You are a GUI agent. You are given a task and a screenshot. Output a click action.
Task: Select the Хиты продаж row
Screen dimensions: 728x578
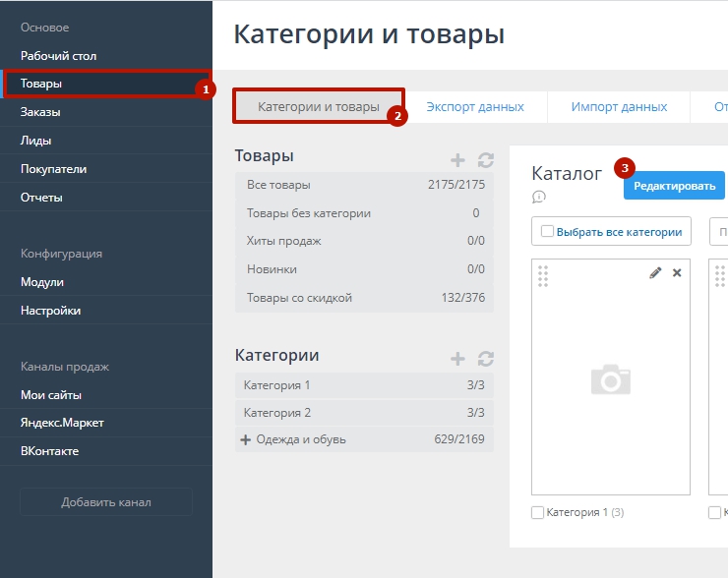tap(364, 241)
